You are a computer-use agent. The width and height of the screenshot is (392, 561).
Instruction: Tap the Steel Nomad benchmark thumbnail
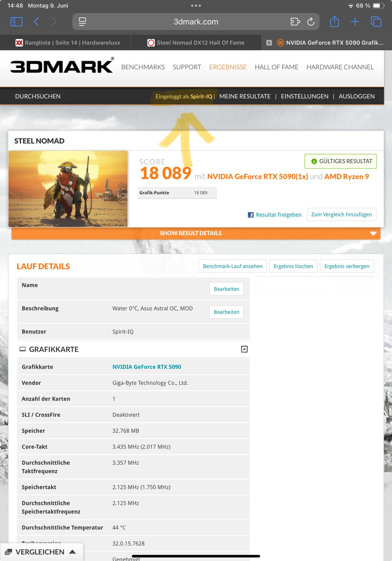tap(68, 189)
